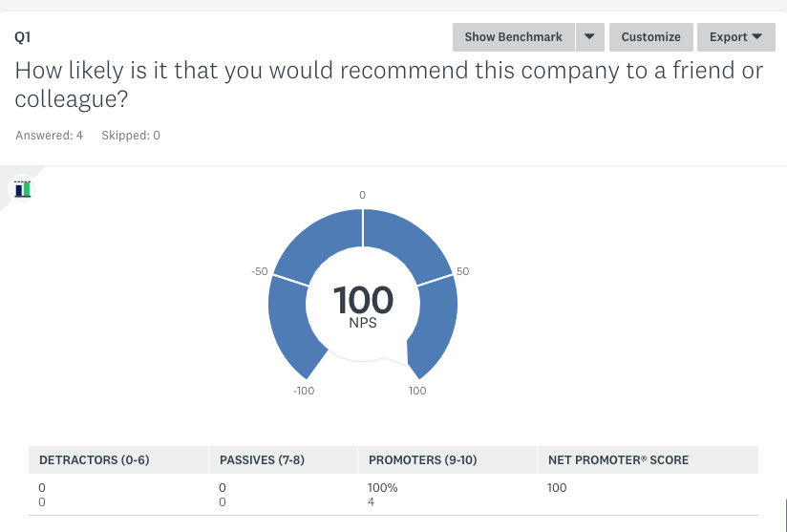Click the 100 value under Net Promoter Score
The image size is (787, 532).
[557, 488]
